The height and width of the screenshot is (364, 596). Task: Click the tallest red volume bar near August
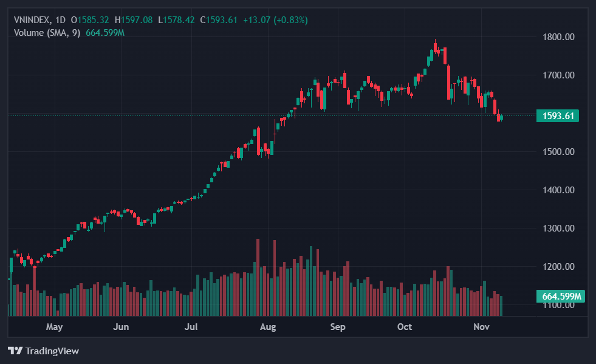pyautogui.click(x=258, y=277)
